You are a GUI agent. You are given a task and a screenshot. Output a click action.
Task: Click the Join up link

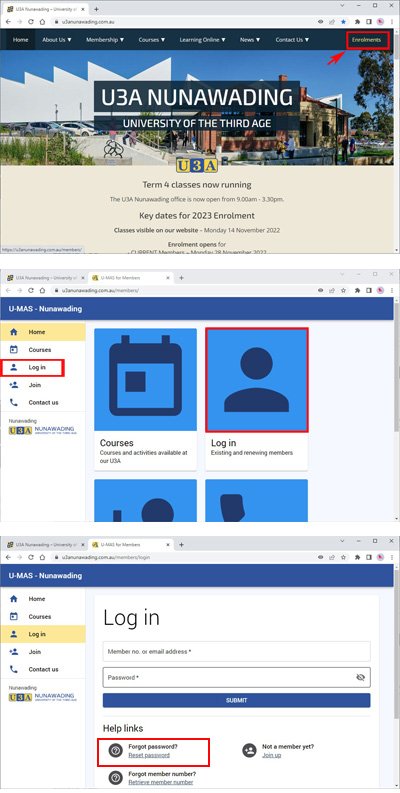coord(272,755)
